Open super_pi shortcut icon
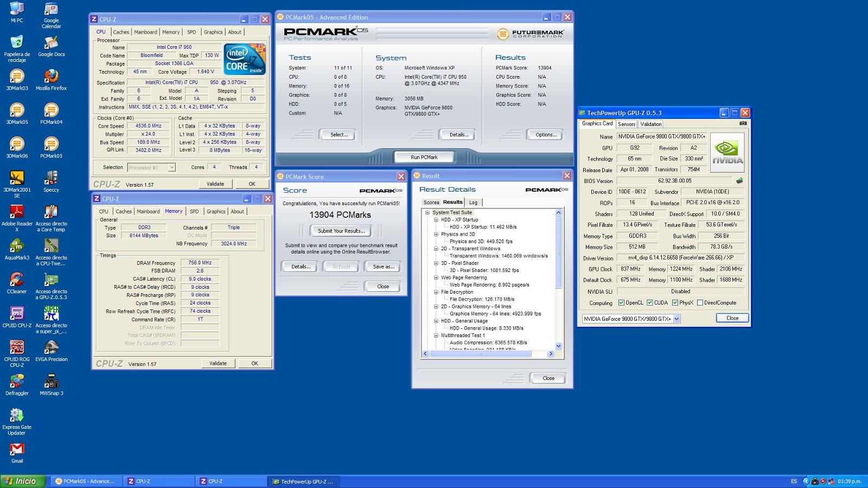Viewport: 868px width, 488px height. [51, 320]
